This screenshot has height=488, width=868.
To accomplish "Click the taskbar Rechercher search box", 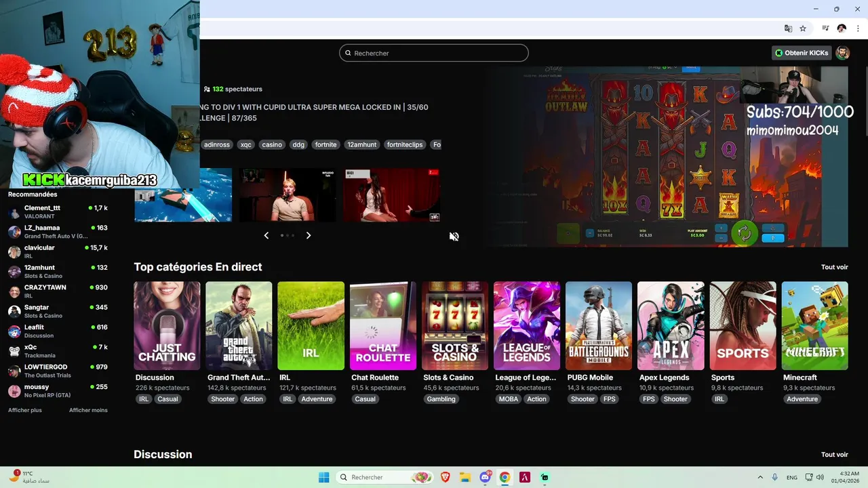I will [386, 477].
